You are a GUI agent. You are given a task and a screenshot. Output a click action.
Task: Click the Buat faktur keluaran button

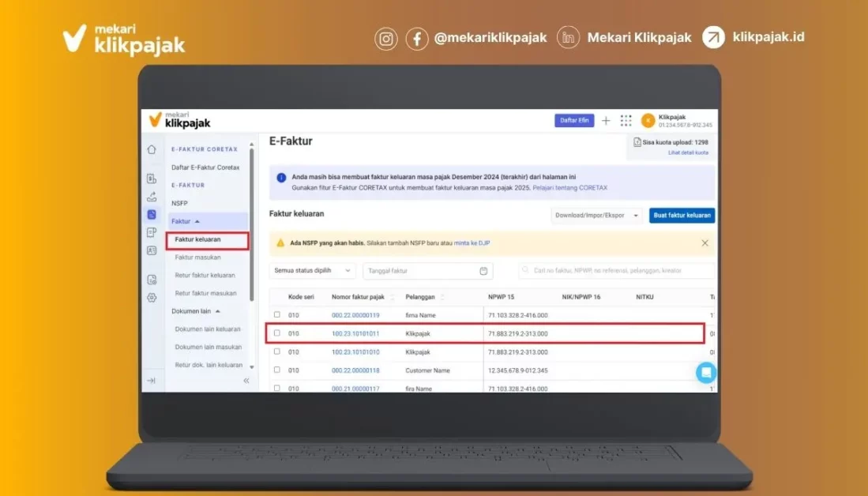682,216
